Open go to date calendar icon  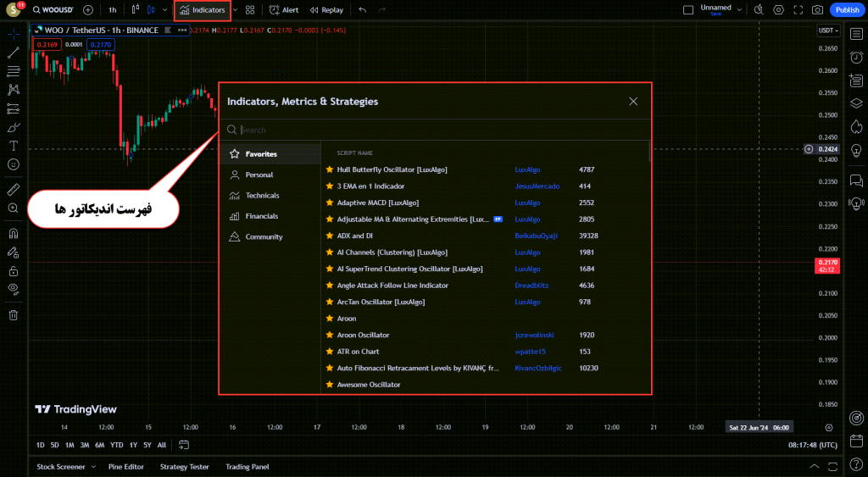tap(184, 445)
